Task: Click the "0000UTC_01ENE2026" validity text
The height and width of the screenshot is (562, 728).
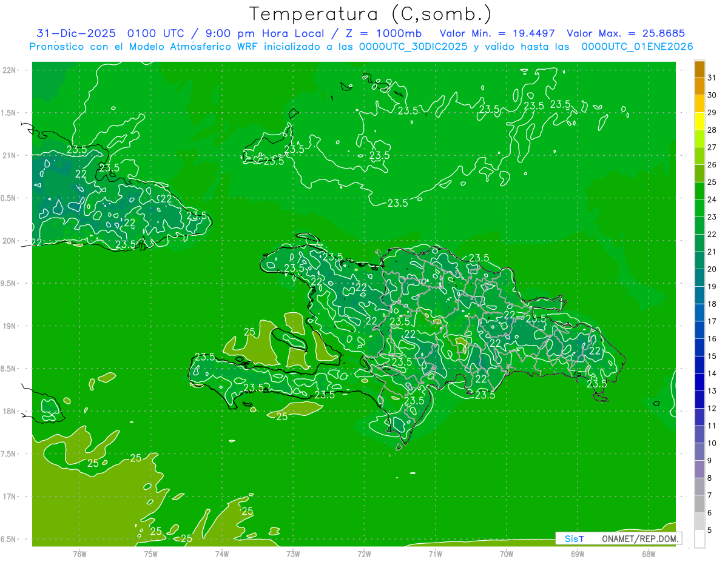Action: pos(637,47)
